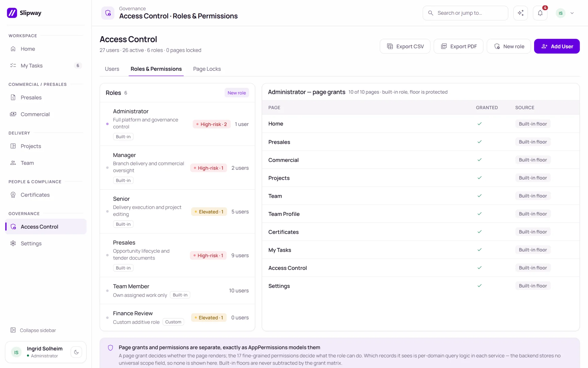Click the granted checkmark for Certificates

click(480, 232)
